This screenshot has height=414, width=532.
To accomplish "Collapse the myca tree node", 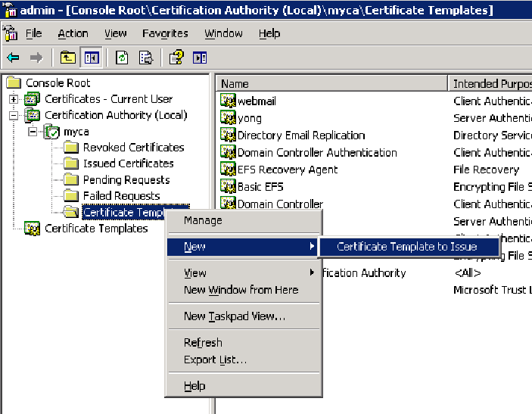I will pos(33,132).
